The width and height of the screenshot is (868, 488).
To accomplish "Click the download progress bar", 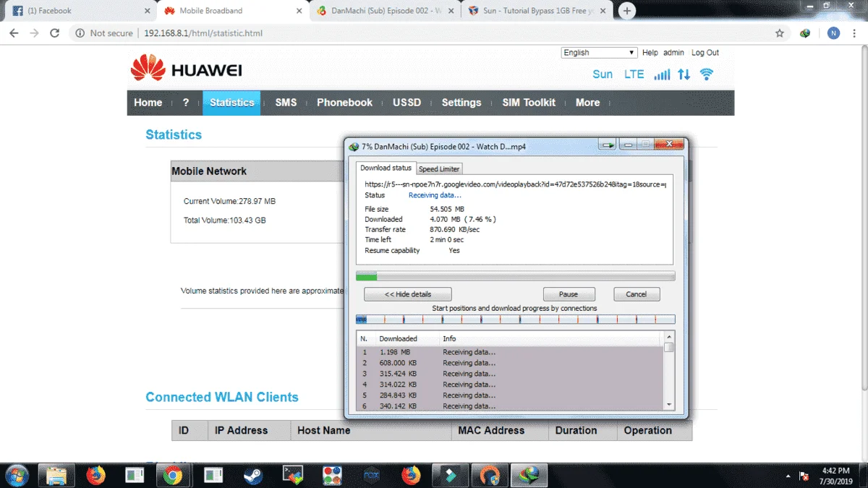I will coord(515,276).
